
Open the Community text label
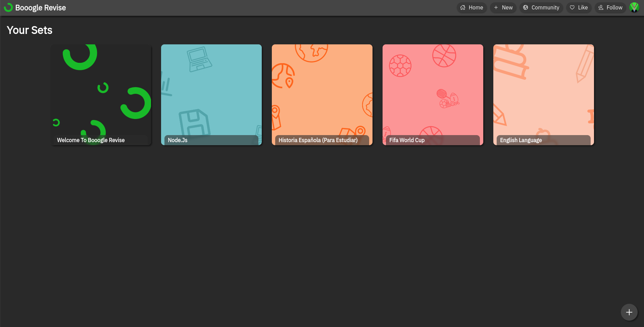pyautogui.click(x=545, y=7)
